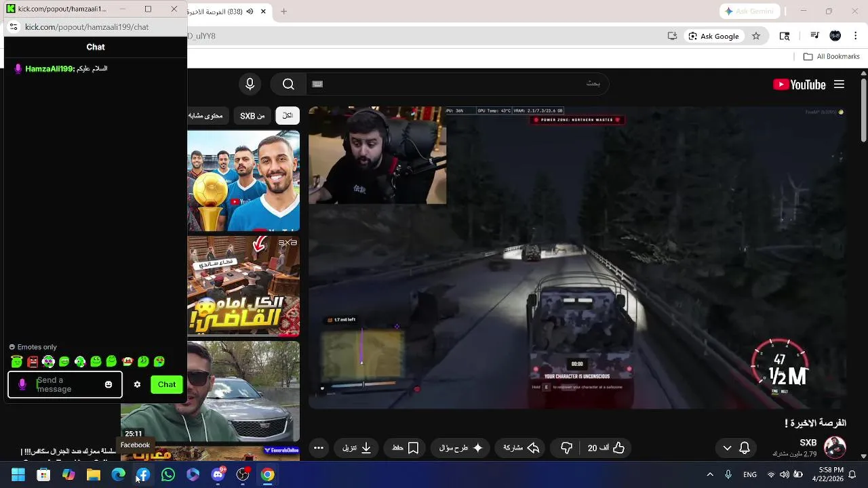
Task: Click the YouTube search magnifier button
Action: 288,84
